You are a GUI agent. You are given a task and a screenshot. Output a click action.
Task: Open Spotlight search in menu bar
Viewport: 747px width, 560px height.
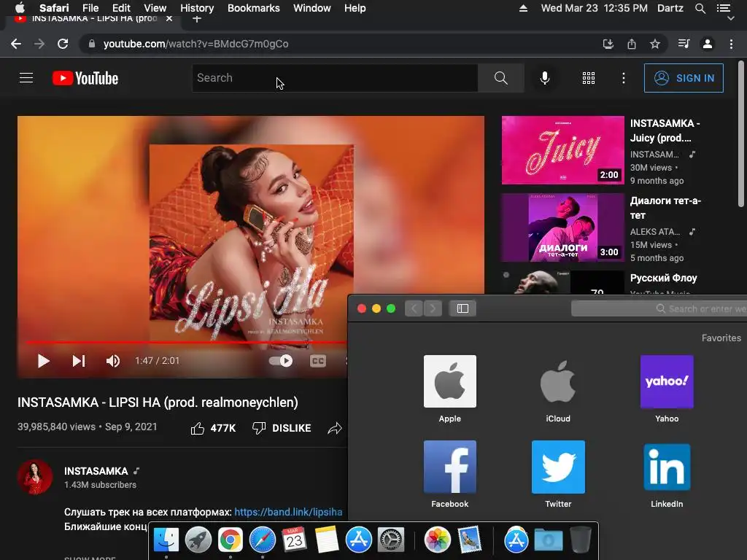pos(700,8)
